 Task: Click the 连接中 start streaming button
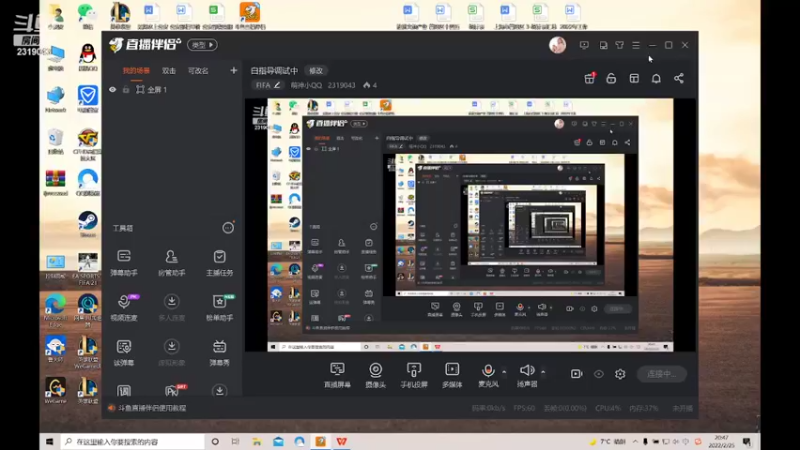point(662,374)
